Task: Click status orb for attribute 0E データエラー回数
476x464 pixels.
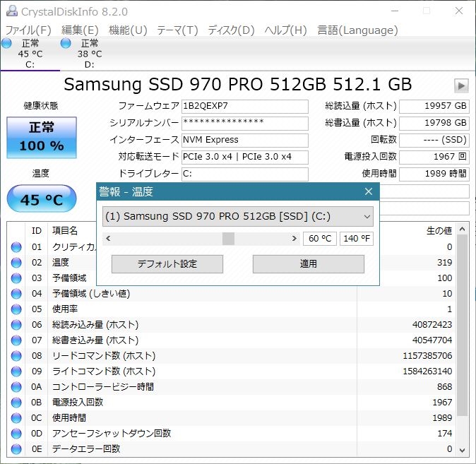Action: pos(16,449)
